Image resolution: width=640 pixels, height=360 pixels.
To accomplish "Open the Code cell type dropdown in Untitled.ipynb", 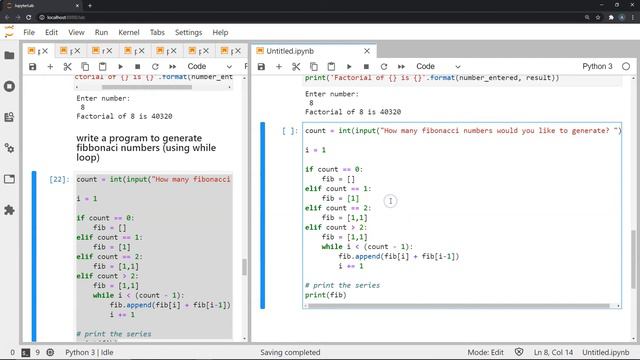I will click(438, 67).
